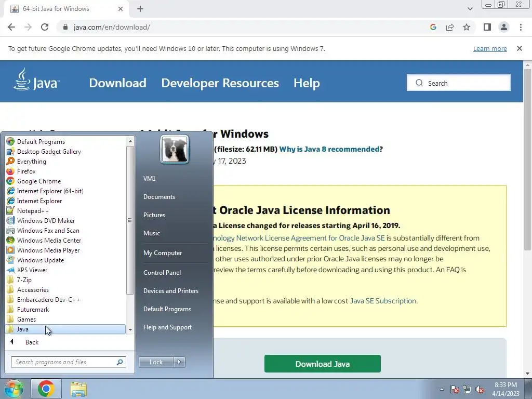Image resolution: width=532 pixels, height=399 pixels.
Task: Close the 64-bit Java for Windows tab
Action: (121, 9)
